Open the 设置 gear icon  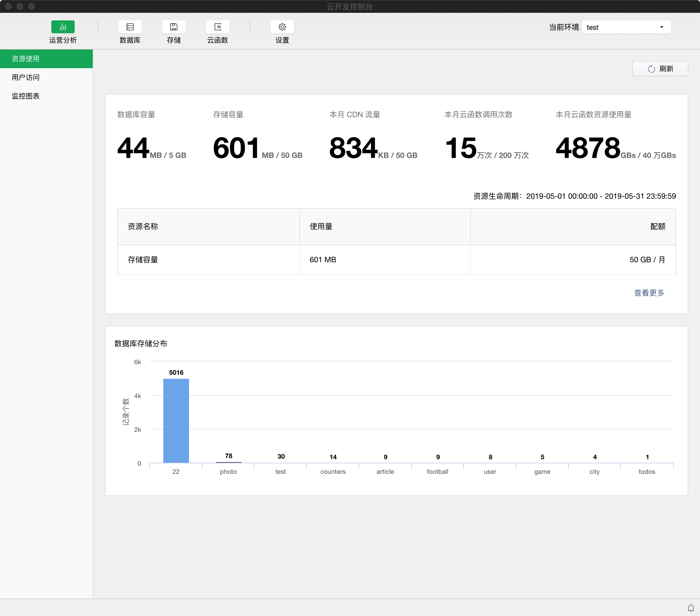click(282, 27)
